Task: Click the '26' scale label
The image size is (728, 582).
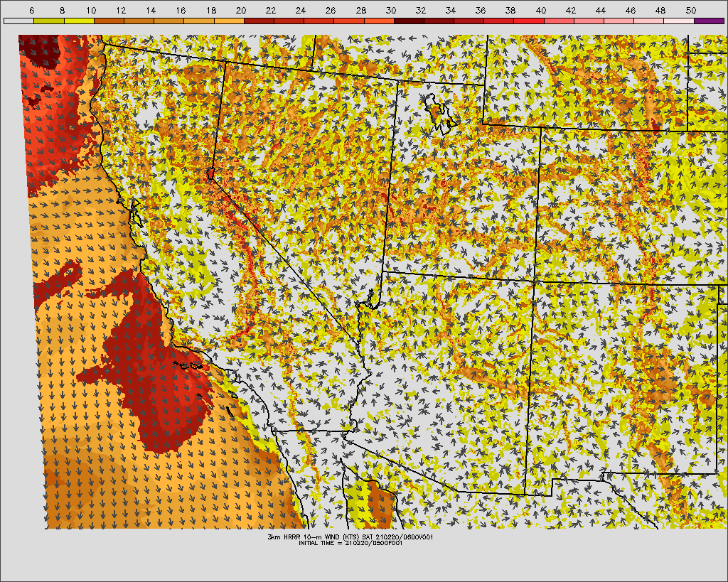Action: [331, 10]
